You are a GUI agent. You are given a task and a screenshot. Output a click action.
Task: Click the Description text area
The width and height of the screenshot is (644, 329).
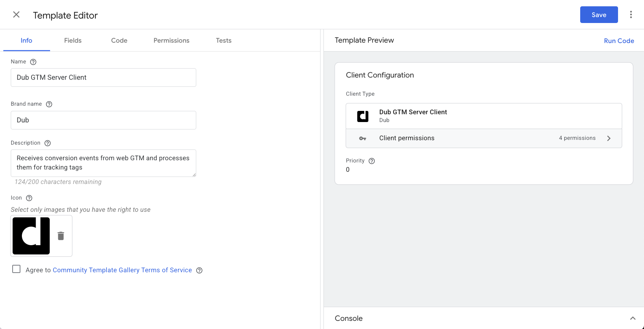coord(103,163)
